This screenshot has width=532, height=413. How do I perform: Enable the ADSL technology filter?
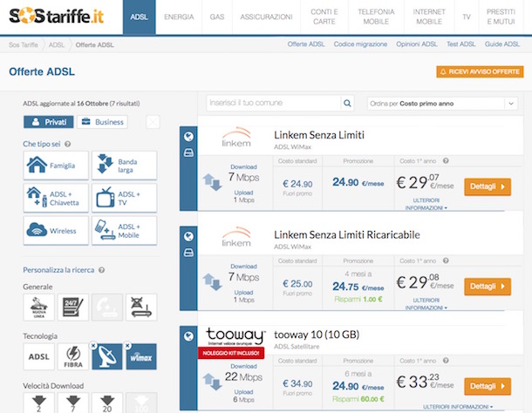38,356
